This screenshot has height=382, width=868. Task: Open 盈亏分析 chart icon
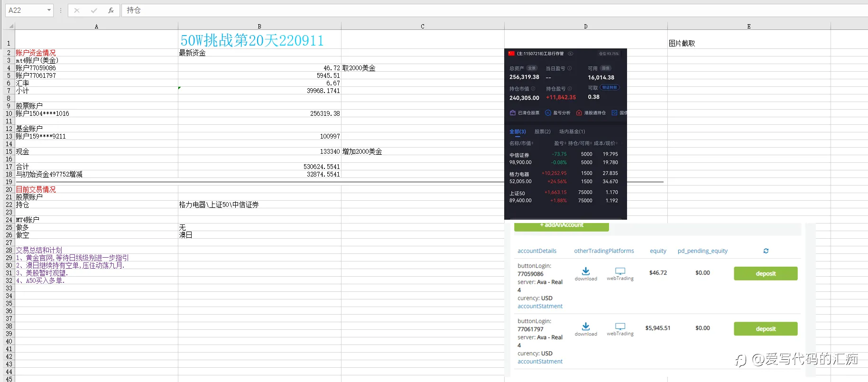[x=548, y=113]
